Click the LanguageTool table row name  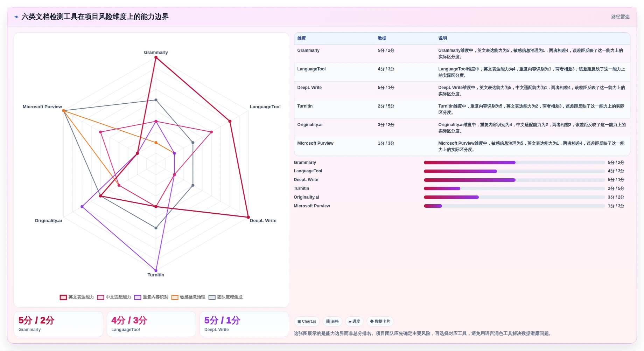[311, 69]
